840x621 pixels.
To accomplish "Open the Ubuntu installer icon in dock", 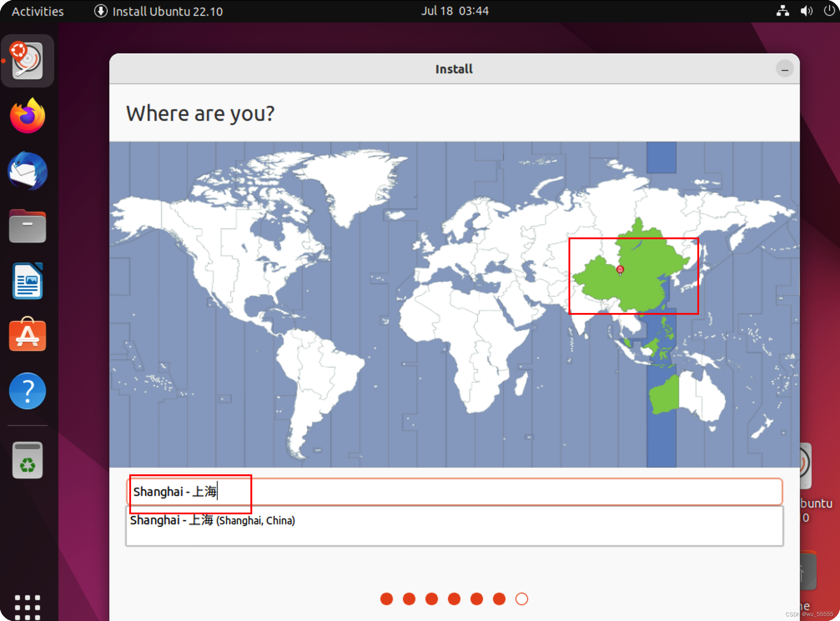I will pos(27,61).
